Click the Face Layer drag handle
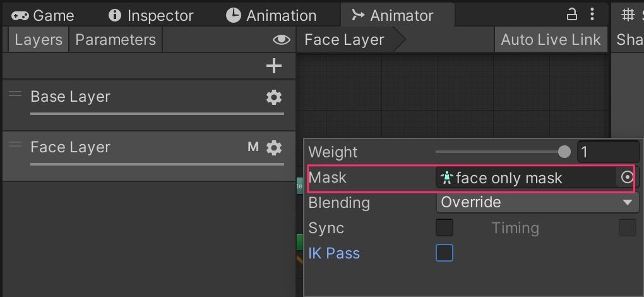This screenshot has height=297, width=644. (x=15, y=144)
